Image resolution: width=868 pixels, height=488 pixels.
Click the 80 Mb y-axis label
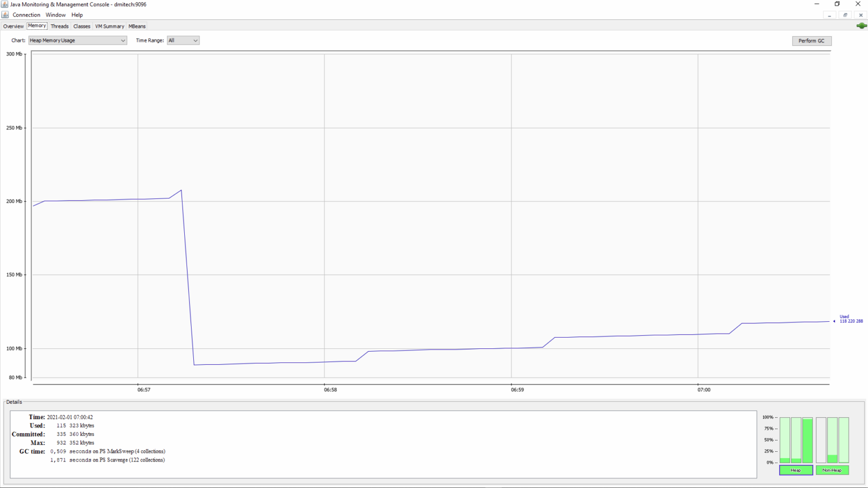15,377
